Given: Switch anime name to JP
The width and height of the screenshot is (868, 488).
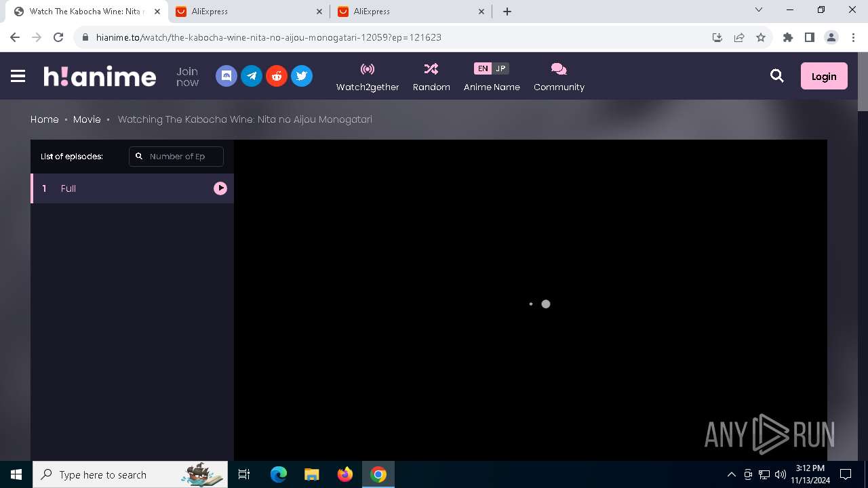Looking at the screenshot, I should pos(500,68).
